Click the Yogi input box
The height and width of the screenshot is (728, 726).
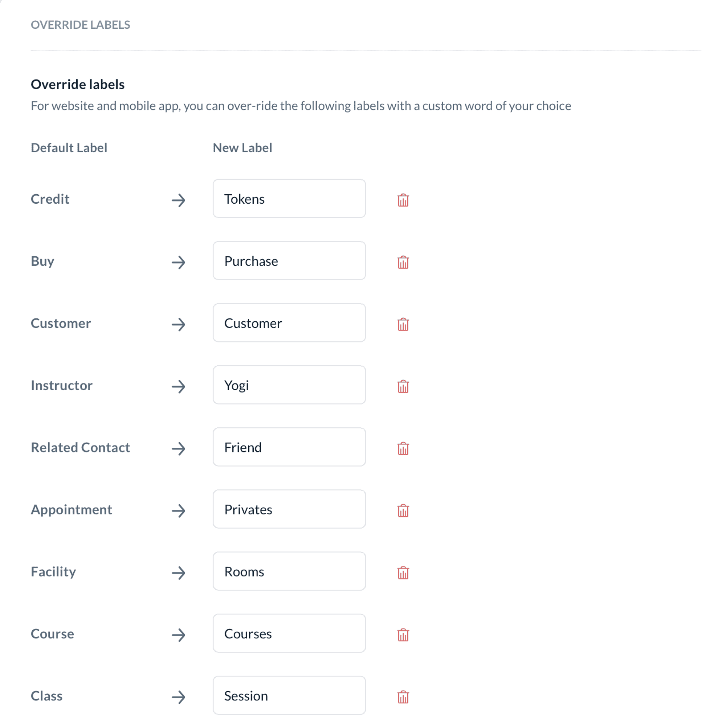(x=289, y=385)
